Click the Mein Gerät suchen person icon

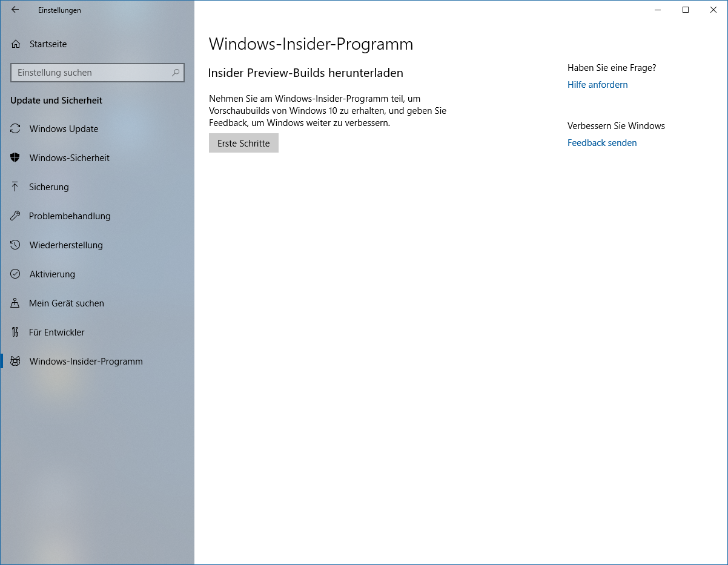16,303
